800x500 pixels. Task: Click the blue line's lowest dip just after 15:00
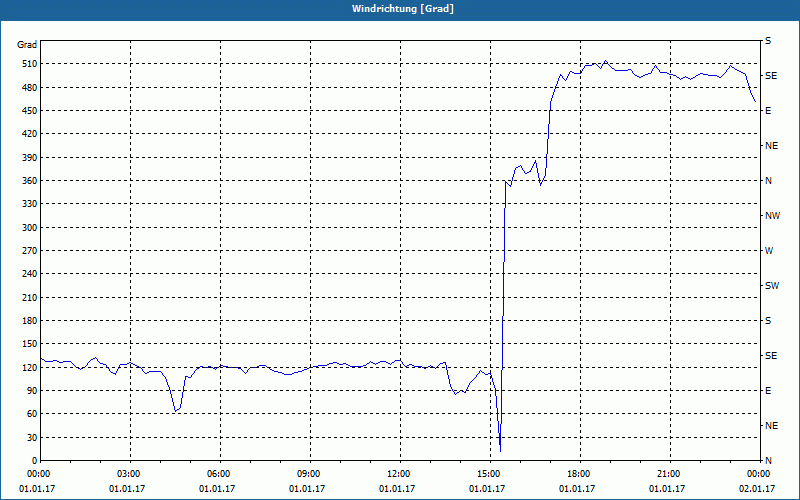point(501,451)
